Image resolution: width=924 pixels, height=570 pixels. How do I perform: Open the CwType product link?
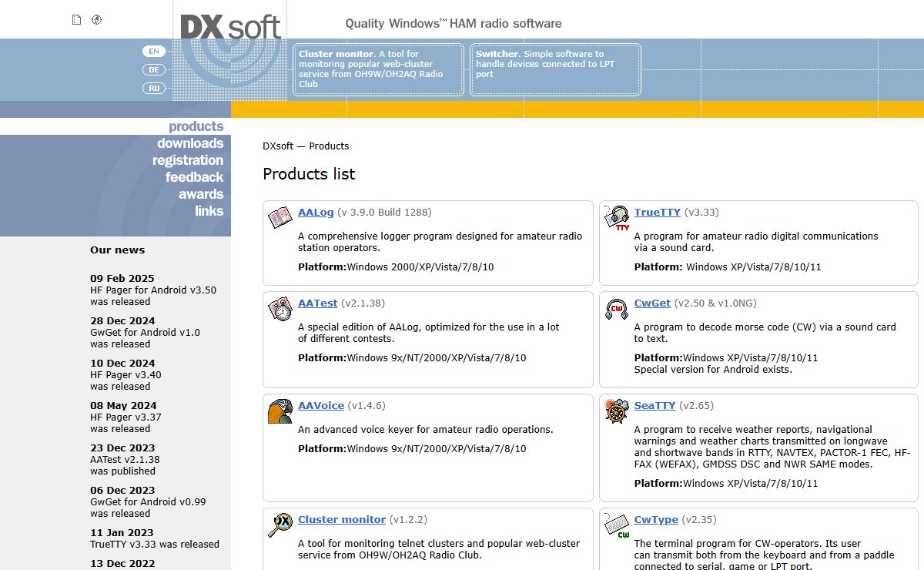click(656, 519)
